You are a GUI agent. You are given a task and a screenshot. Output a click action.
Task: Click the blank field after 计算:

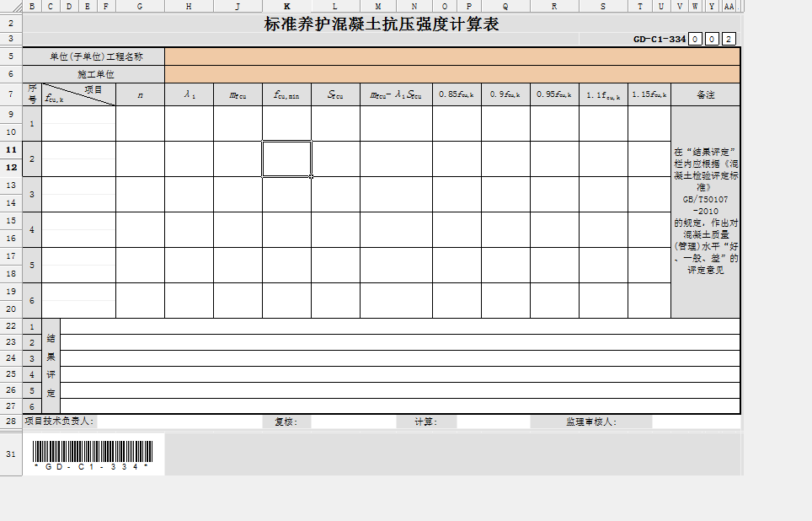(x=492, y=422)
